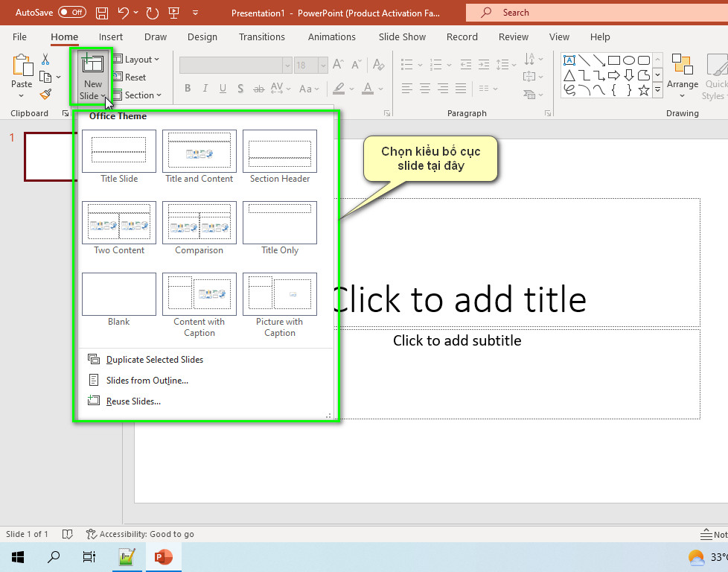Select the oval shape

coord(629,60)
